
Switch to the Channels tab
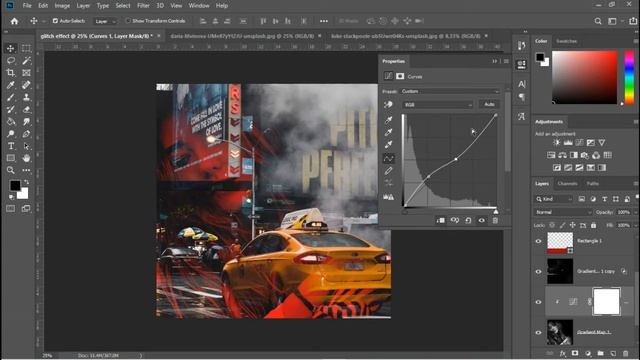(x=567, y=184)
